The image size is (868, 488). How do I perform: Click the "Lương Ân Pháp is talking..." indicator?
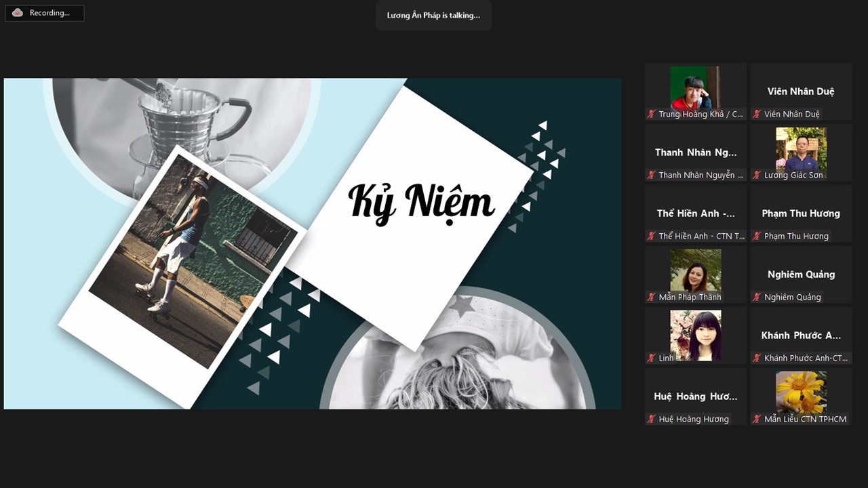tap(433, 15)
